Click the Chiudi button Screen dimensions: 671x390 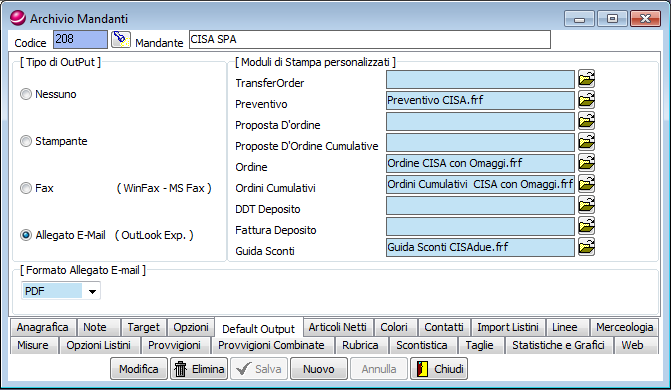click(439, 369)
